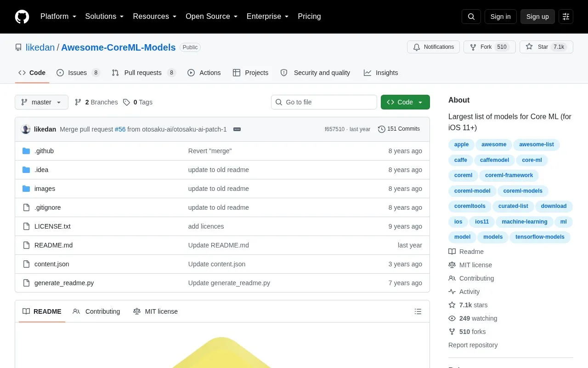Click Report repository link

473,345
